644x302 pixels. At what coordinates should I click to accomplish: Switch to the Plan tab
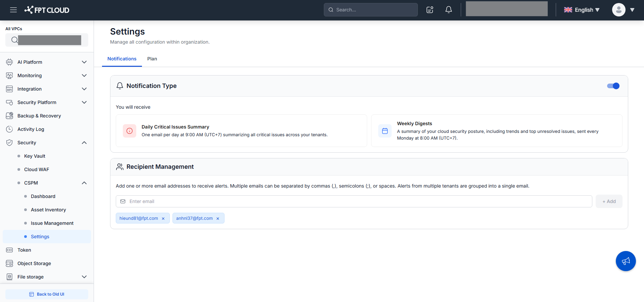[x=152, y=59]
